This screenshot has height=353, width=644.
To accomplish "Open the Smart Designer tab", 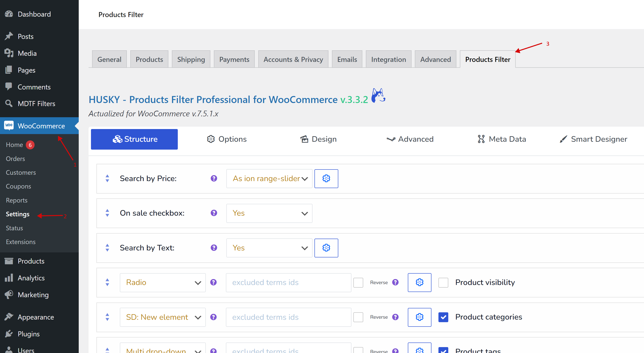I will [593, 139].
